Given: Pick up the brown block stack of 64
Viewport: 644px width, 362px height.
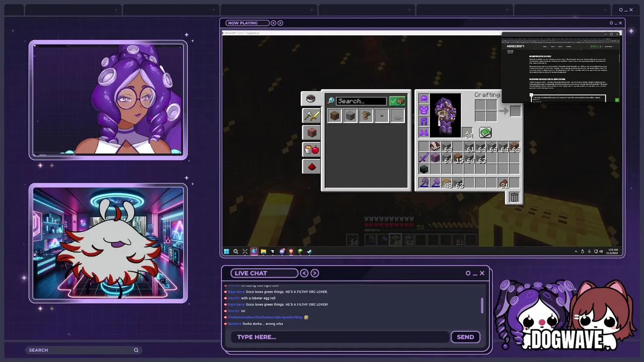Looking at the screenshot, I should 515,147.
